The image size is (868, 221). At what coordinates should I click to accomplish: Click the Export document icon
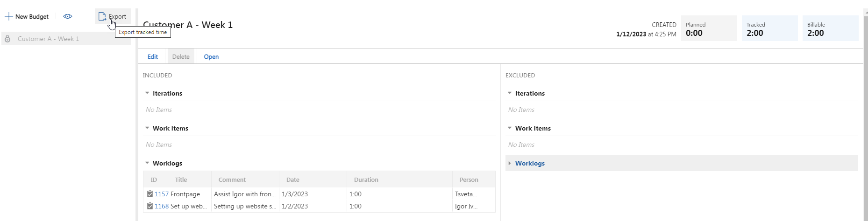102,16
